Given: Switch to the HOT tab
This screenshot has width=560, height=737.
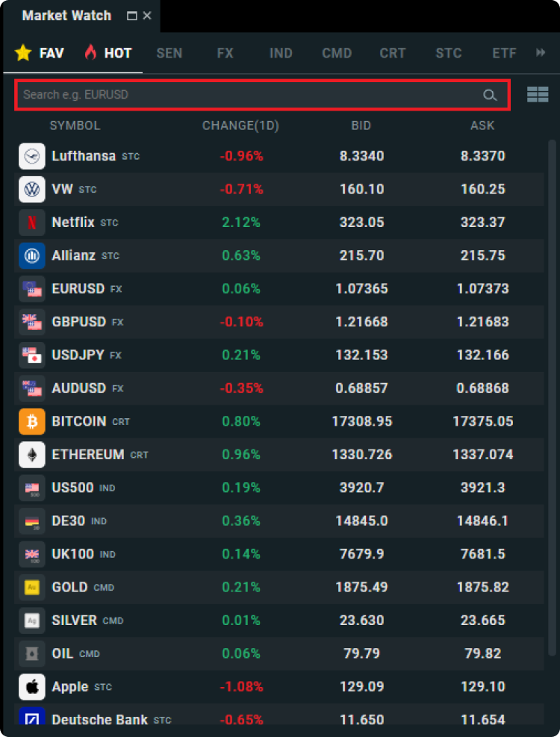Looking at the screenshot, I should [x=108, y=53].
